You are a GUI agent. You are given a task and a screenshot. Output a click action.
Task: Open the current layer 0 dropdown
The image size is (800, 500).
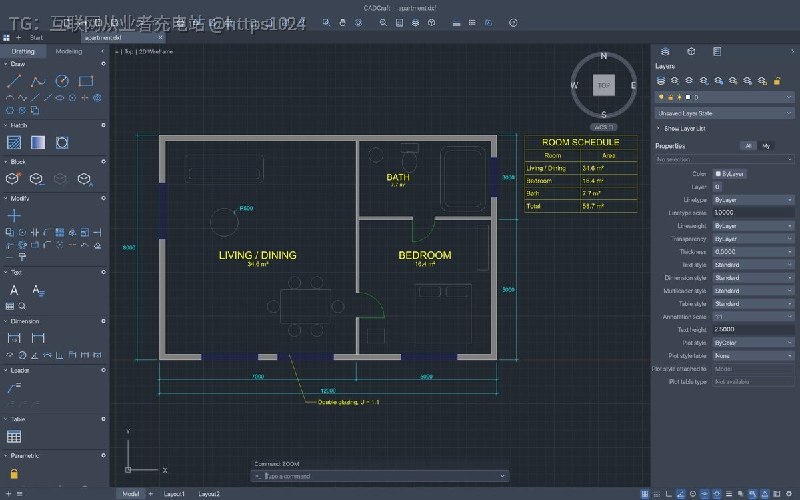point(724,97)
